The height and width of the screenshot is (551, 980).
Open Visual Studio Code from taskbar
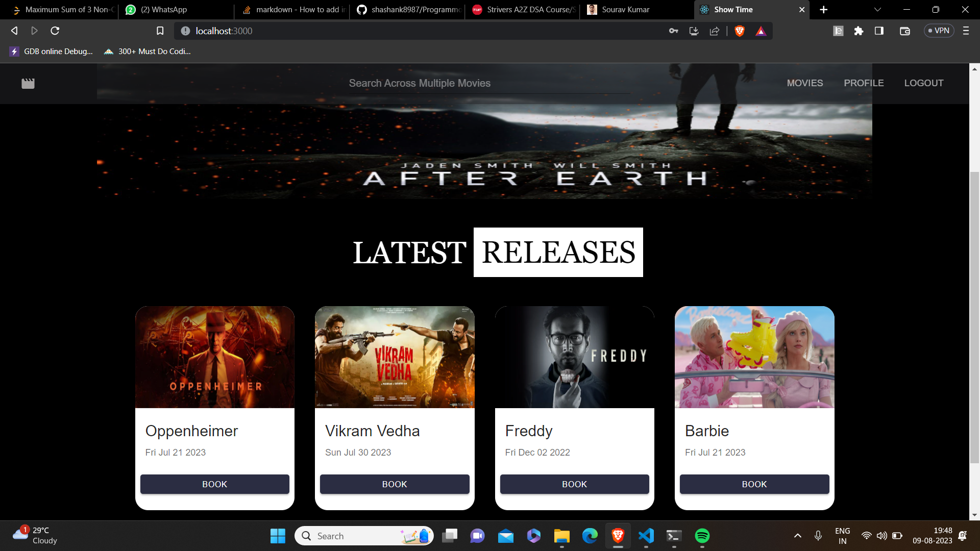pos(646,536)
